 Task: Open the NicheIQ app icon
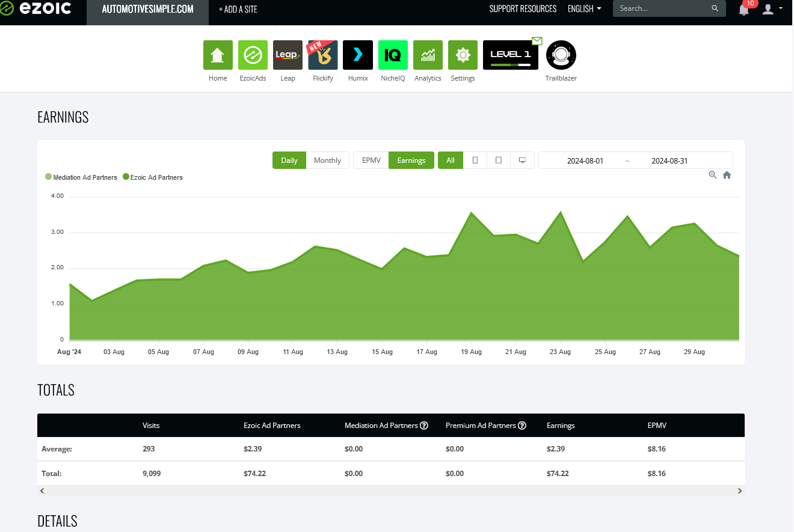tap(393, 55)
